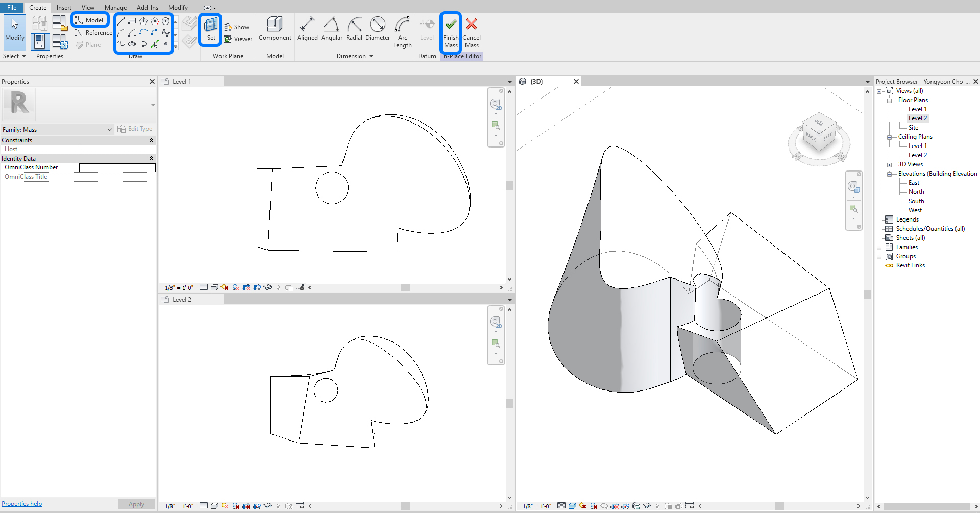The image size is (980, 513).
Task: Choose the Line draw tool
Action: pos(121,21)
